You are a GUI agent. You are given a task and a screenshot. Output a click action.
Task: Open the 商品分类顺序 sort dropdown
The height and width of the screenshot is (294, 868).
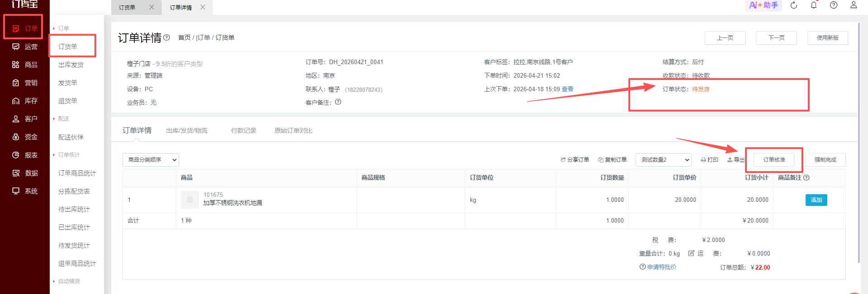tap(151, 160)
